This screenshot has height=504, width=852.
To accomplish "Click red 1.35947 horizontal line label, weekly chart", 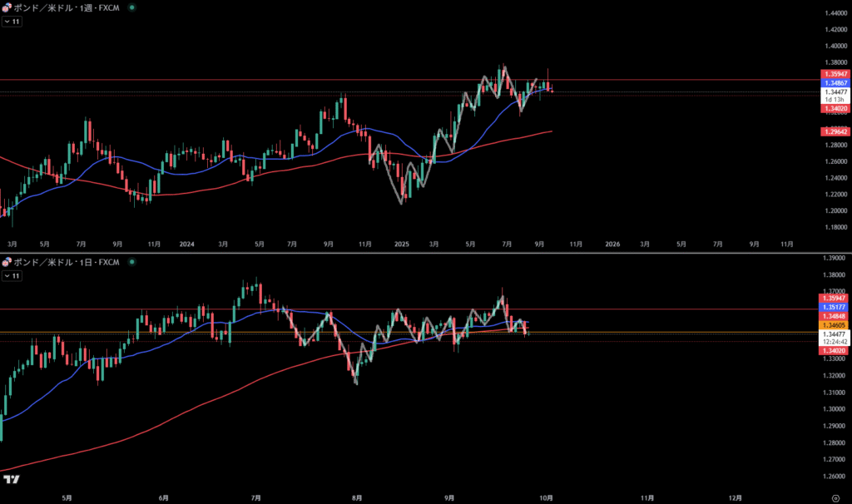I will coord(835,75).
